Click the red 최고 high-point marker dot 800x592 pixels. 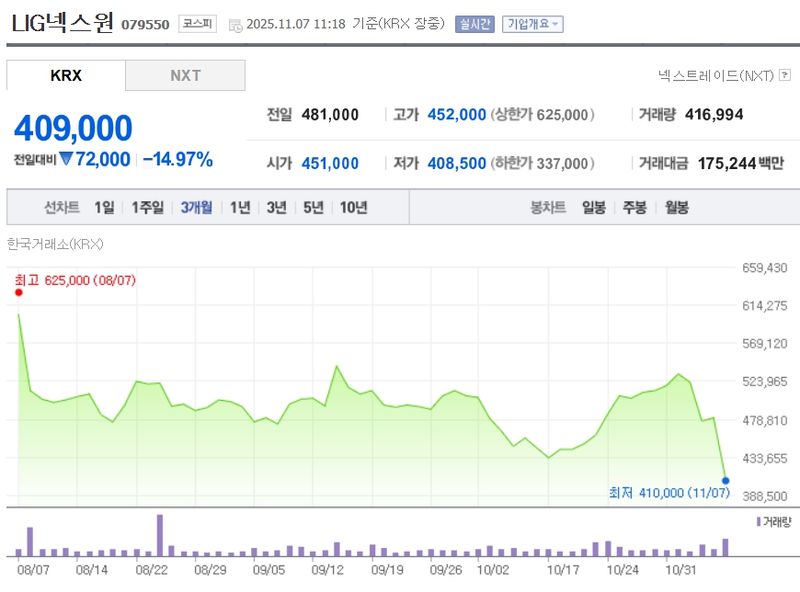click(x=18, y=293)
